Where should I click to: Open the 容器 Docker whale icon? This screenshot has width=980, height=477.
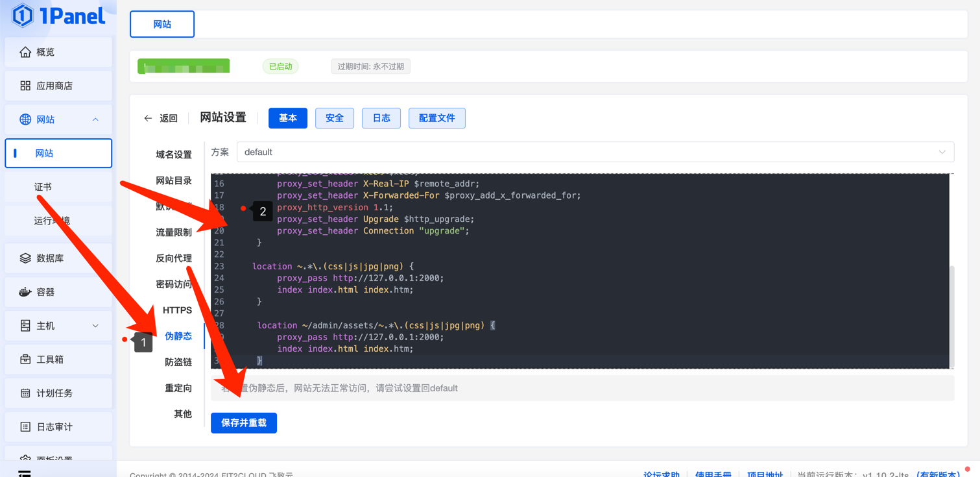point(25,292)
